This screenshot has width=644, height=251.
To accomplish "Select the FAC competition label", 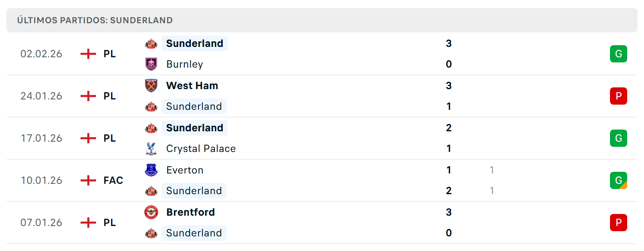I will point(113,180).
